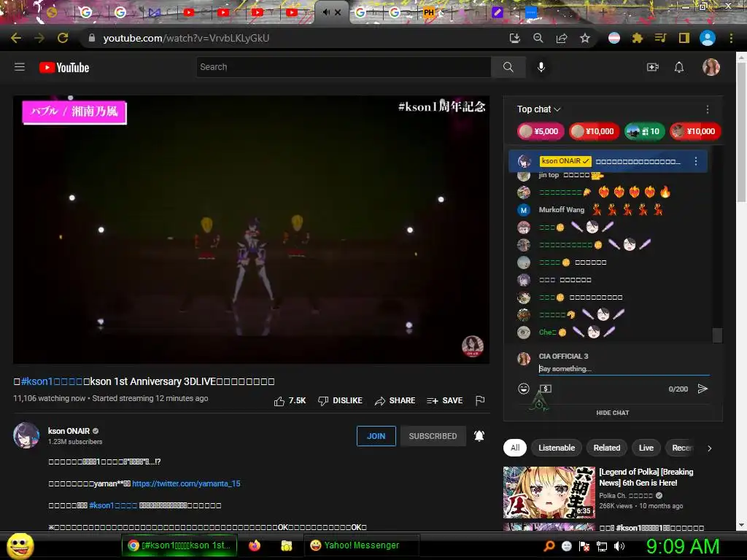747x560 pixels.
Task: Click the JOIN membership button
Action: (376, 436)
